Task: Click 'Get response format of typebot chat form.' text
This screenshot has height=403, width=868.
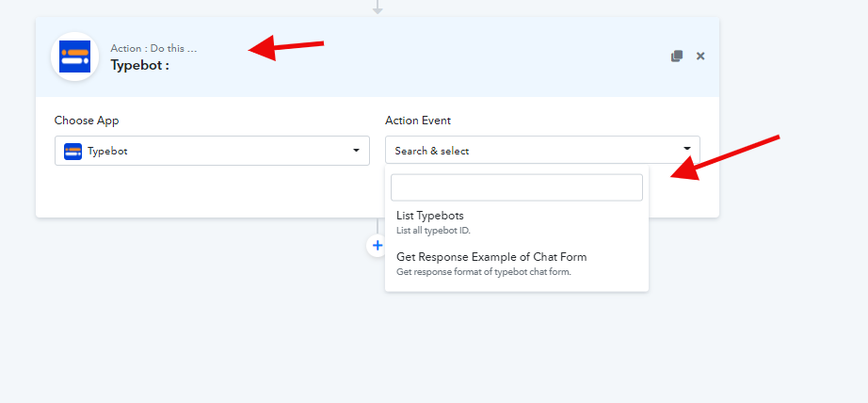Action: coord(483,272)
